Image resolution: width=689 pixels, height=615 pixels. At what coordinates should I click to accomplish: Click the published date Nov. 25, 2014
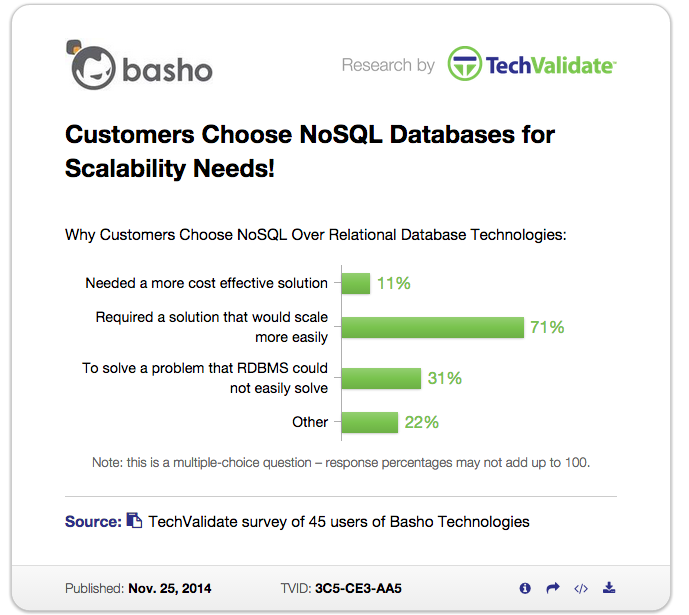(x=170, y=589)
